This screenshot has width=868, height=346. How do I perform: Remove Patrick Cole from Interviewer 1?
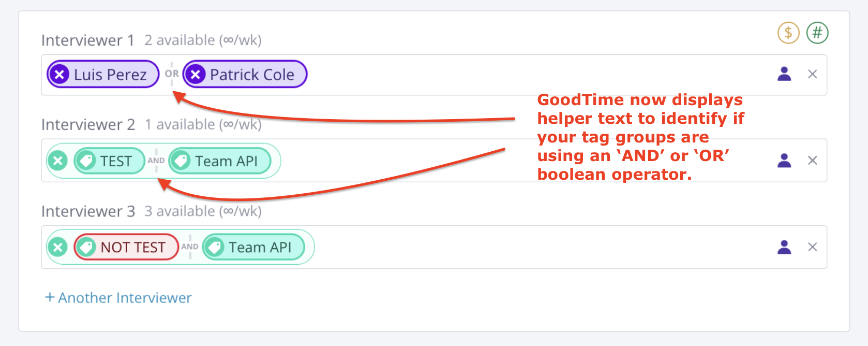coord(196,75)
